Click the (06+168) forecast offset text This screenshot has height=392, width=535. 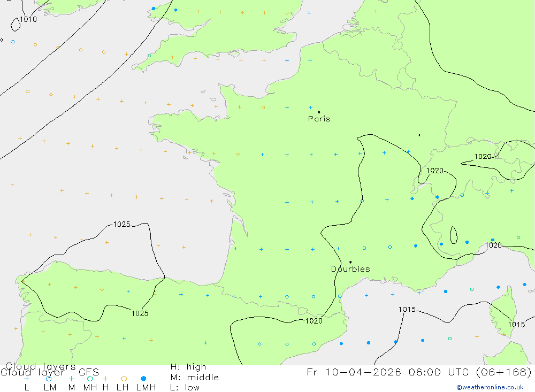[503, 372]
